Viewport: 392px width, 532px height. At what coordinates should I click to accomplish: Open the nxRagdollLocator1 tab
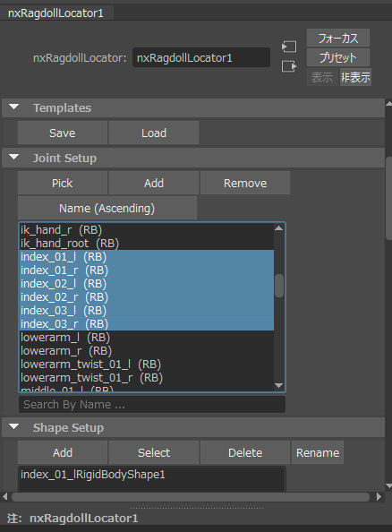56,13
